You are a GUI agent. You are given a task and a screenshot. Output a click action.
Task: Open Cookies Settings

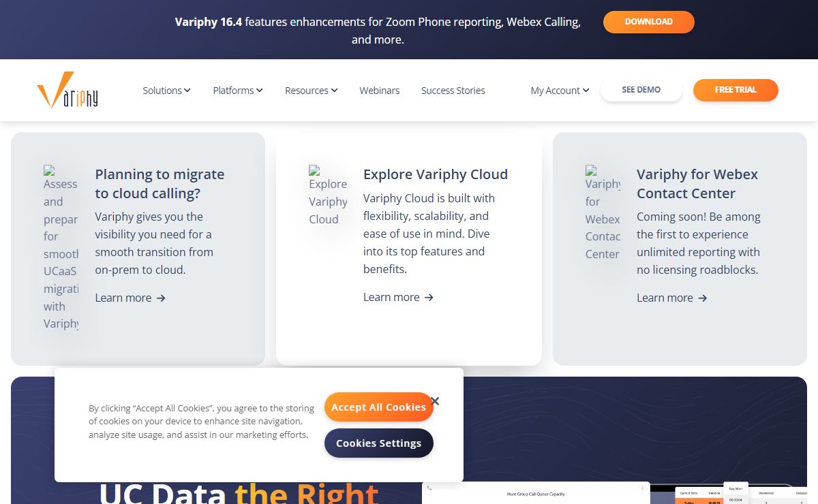pyautogui.click(x=378, y=443)
